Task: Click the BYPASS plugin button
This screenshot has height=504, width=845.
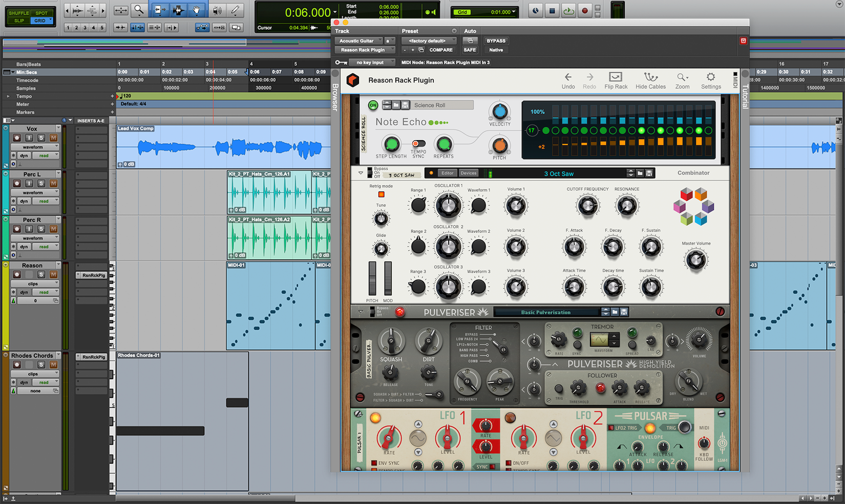Action: point(496,40)
